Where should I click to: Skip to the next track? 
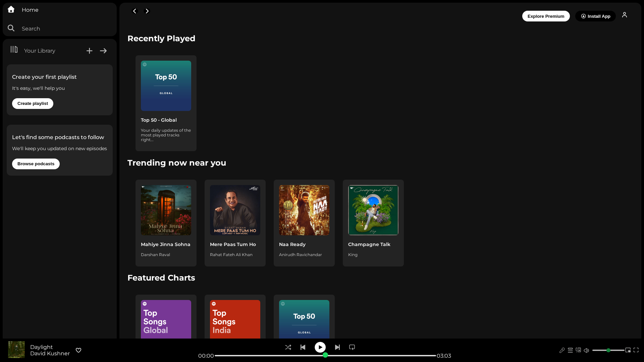pyautogui.click(x=337, y=347)
